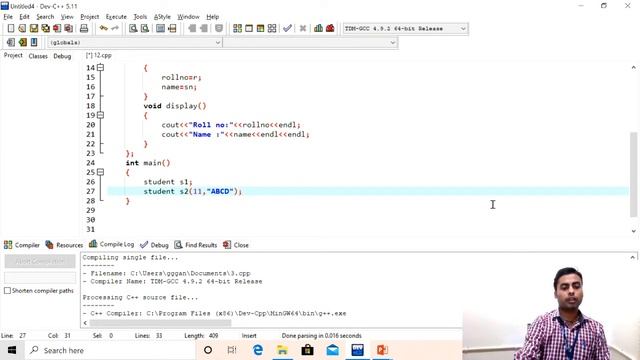
Task: Switch to the Find Results bottom tab
Action: click(196, 245)
